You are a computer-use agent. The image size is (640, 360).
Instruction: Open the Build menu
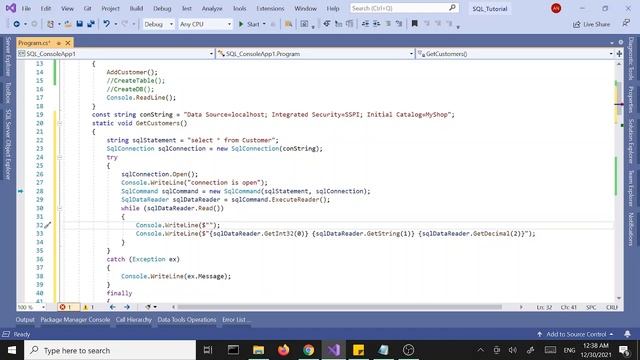pos(136,8)
